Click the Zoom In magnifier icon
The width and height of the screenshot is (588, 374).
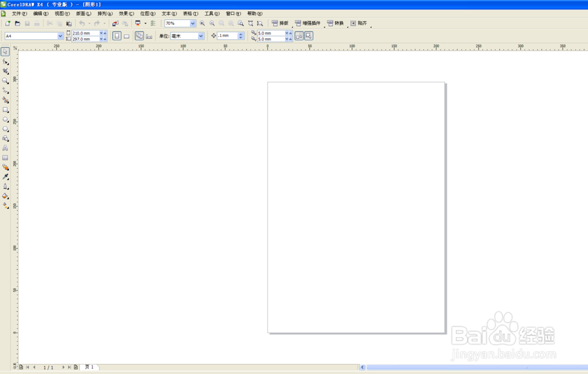click(x=202, y=24)
